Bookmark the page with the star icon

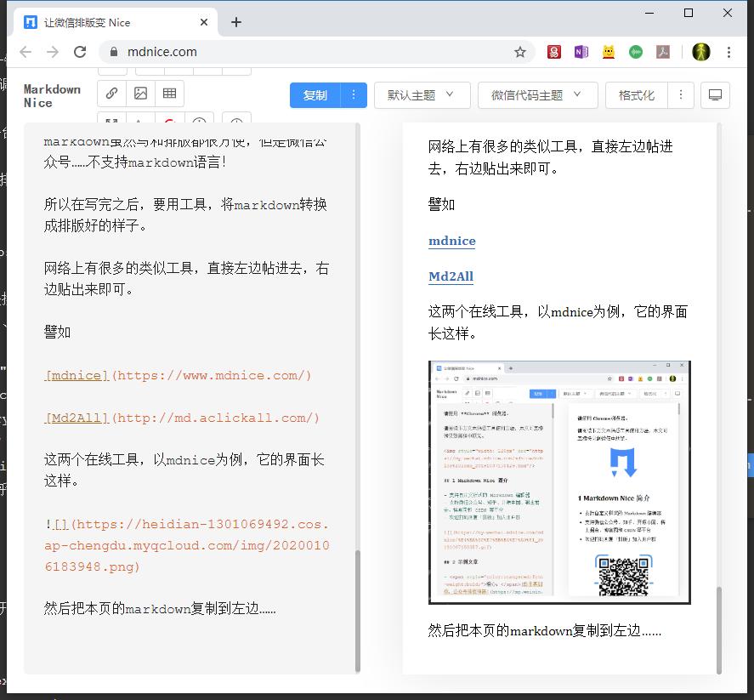pyautogui.click(x=520, y=52)
